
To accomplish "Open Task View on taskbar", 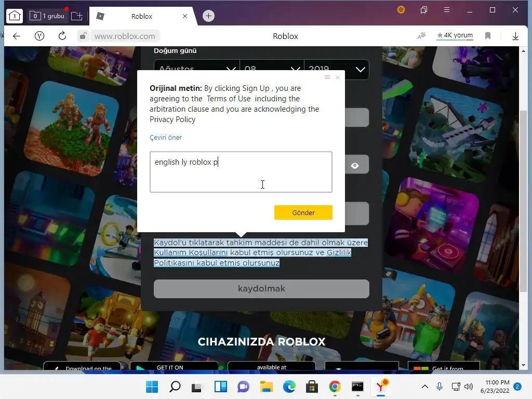I will 197,387.
